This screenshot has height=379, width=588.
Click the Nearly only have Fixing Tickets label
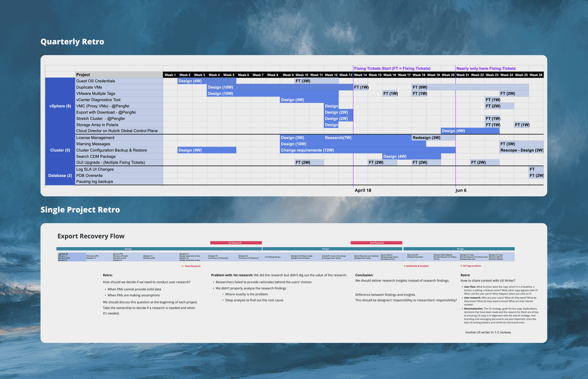[486, 68]
